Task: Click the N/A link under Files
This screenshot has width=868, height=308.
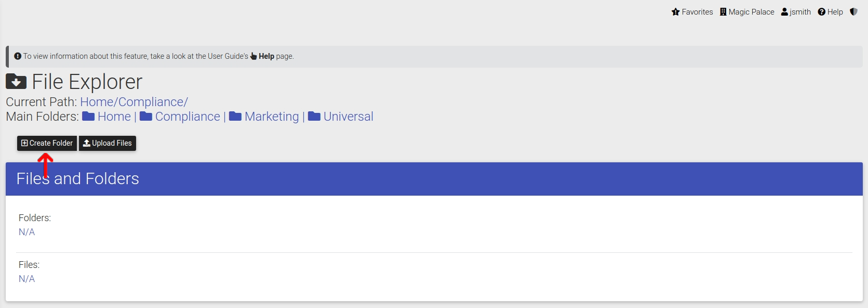Action: click(27, 279)
